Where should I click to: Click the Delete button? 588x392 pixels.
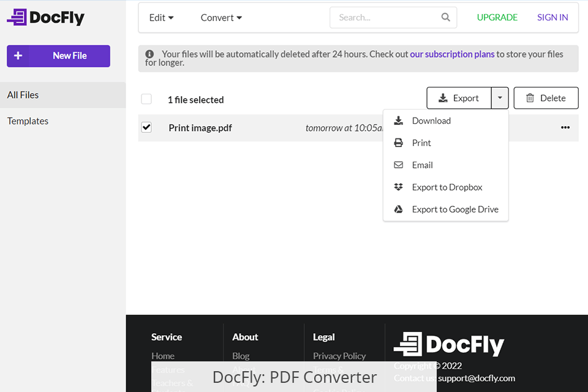(x=546, y=98)
